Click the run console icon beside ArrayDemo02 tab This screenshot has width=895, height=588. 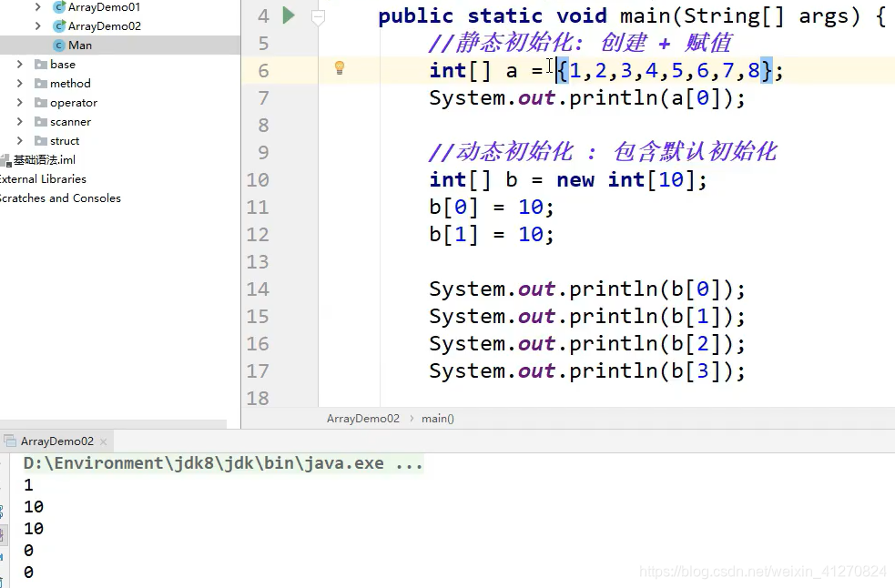[x=10, y=441]
